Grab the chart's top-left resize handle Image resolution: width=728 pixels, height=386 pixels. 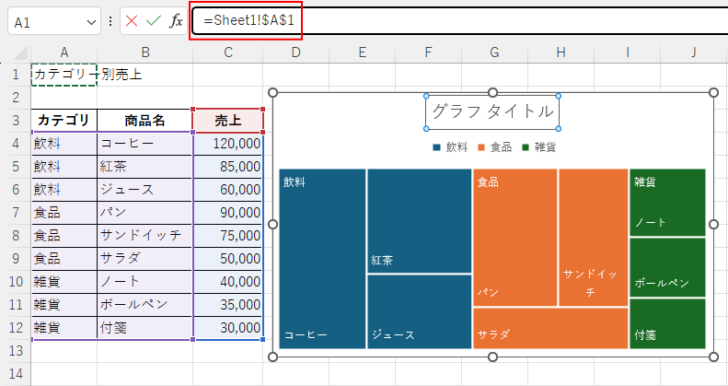coord(273,93)
